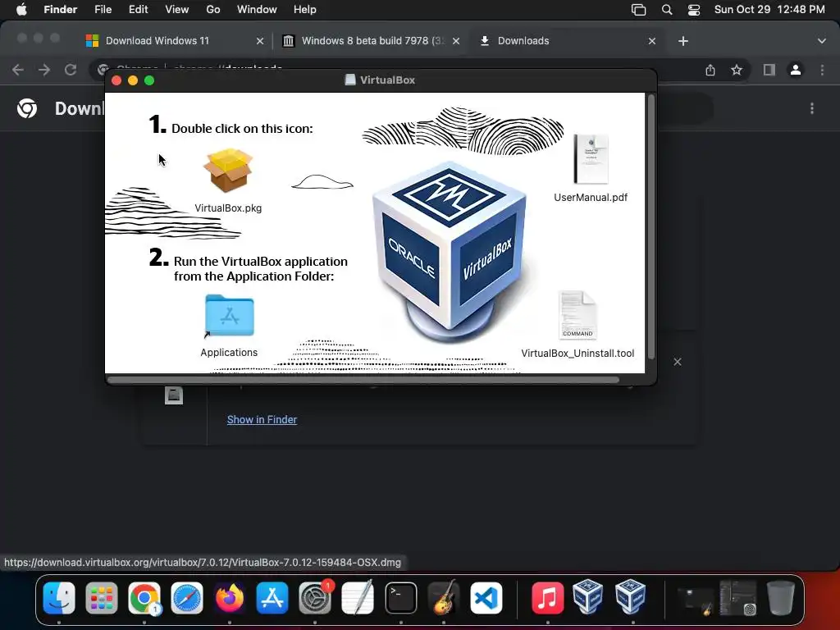The image size is (840, 630).
Task: Open Firefox from the Dock
Action: click(230, 598)
